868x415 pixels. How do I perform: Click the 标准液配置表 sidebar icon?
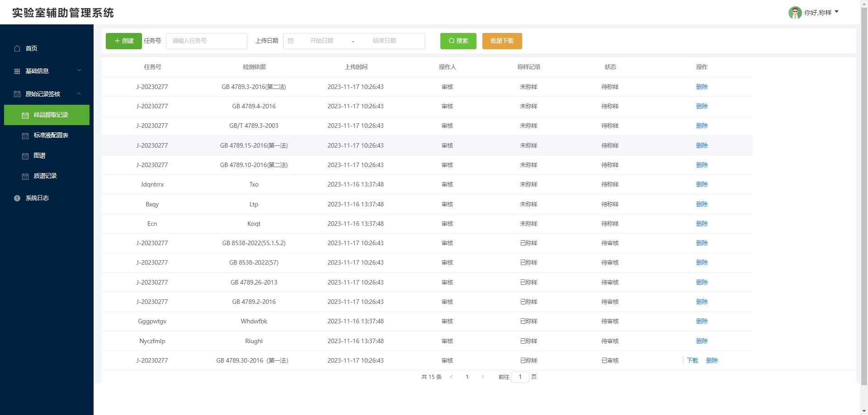pyautogui.click(x=25, y=135)
